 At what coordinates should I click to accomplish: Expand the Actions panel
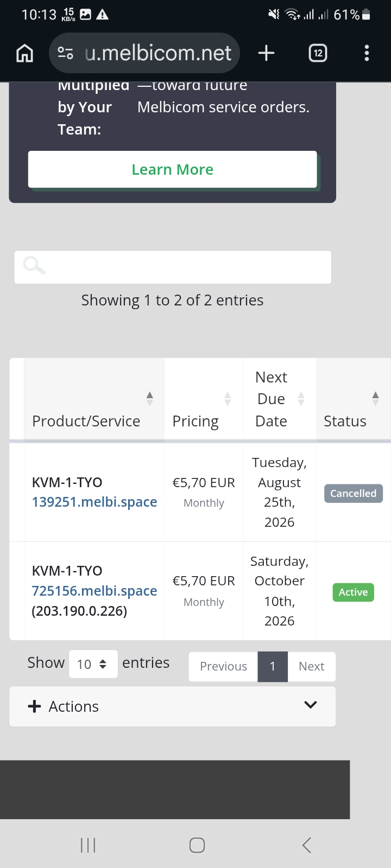click(x=172, y=706)
